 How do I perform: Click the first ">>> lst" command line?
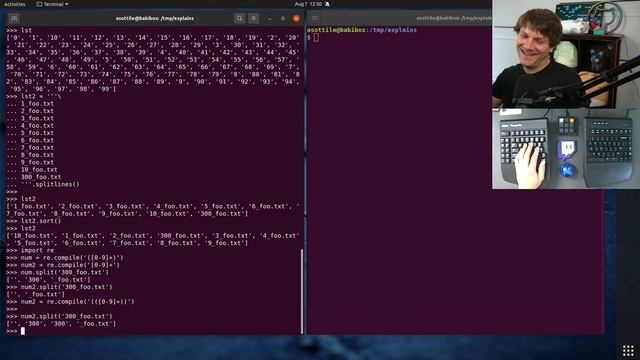[19, 30]
